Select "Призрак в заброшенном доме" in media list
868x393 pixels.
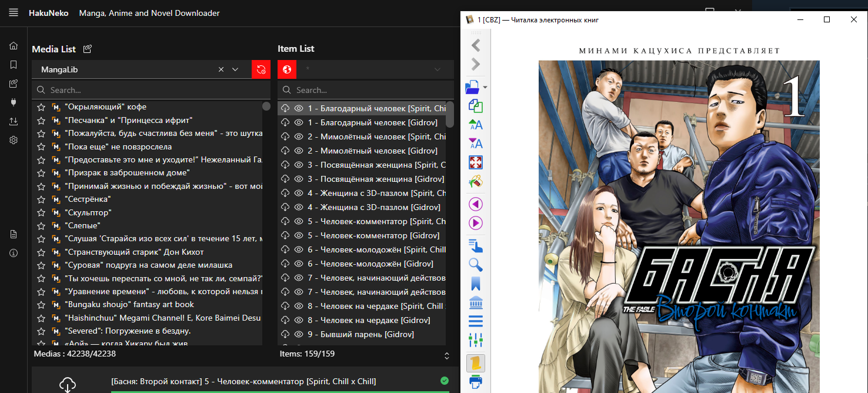click(127, 173)
